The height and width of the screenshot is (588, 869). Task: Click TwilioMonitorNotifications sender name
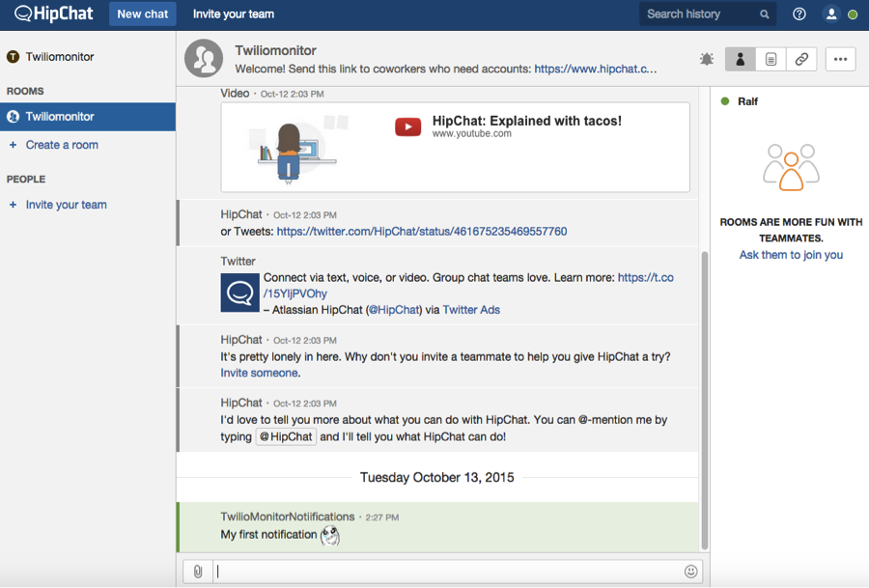pyautogui.click(x=287, y=517)
